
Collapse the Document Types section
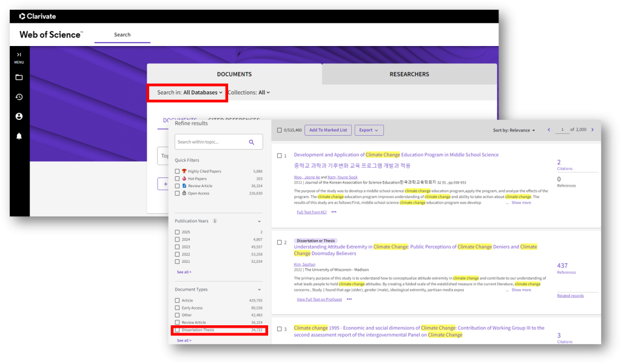click(260, 290)
